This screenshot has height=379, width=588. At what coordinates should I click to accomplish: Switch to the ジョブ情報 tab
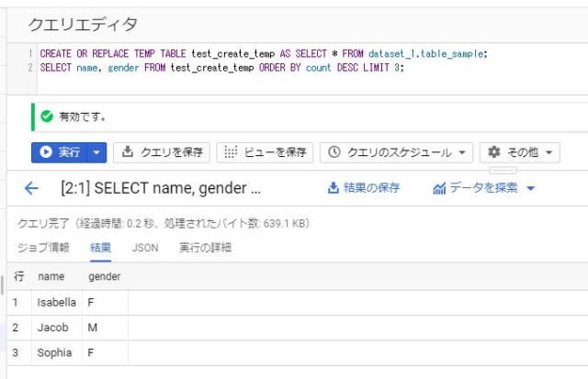(x=43, y=248)
